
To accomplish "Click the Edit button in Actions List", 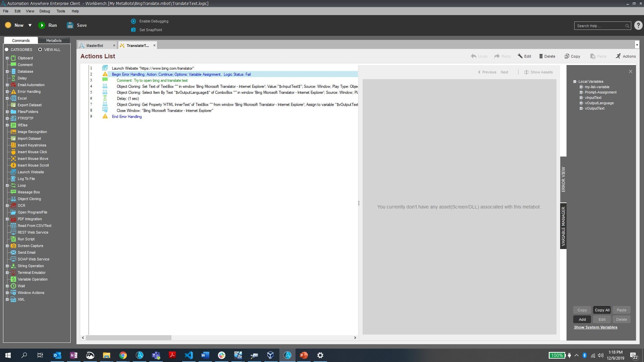I will (x=524, y=56).
